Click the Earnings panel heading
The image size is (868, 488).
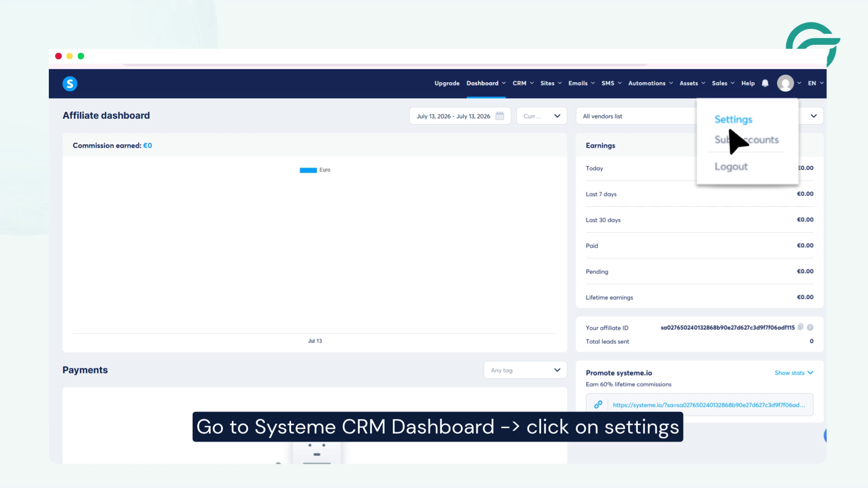600,145
